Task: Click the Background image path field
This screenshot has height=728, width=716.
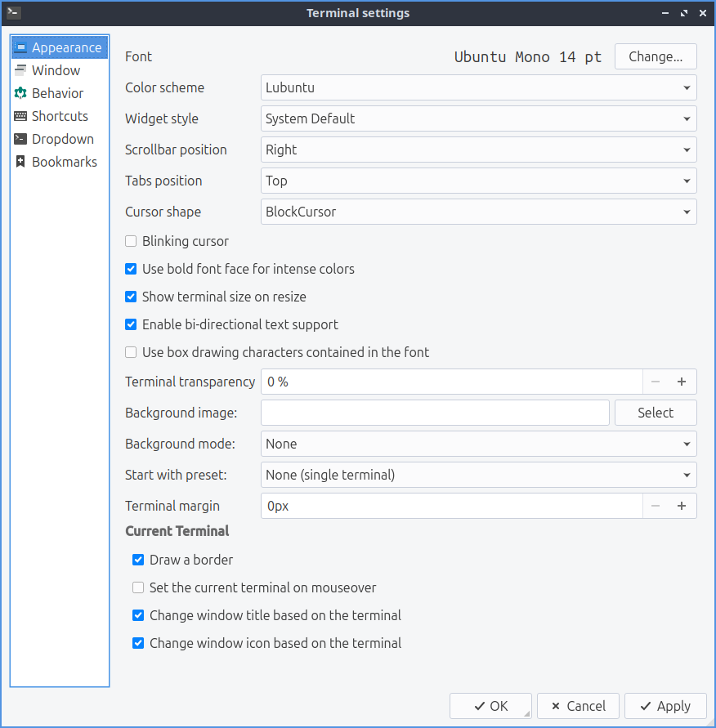Action: 435,413
